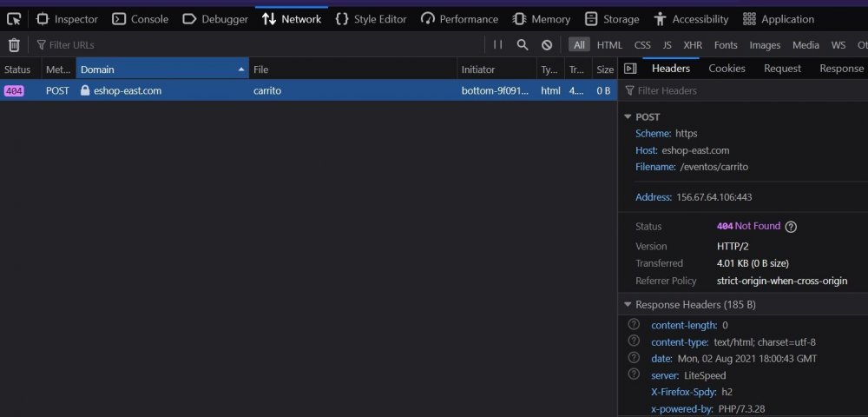Viewport: 868px width, 417px height.
Task: Sort by Domain column header
Action: [x=162, y=69]
